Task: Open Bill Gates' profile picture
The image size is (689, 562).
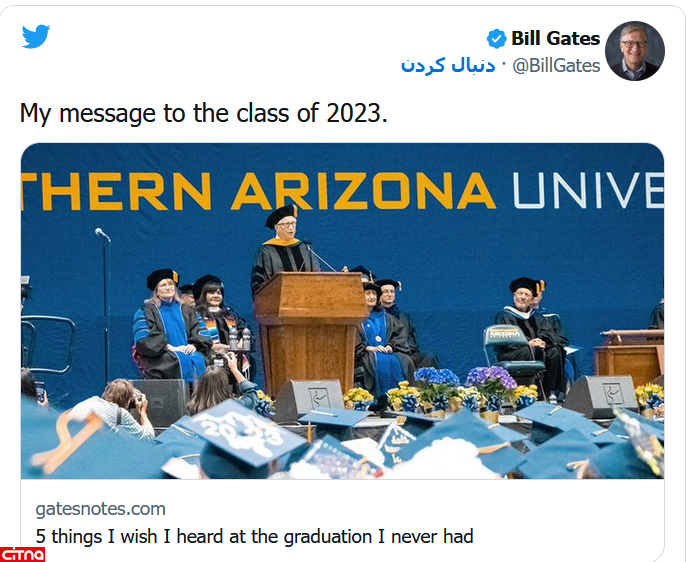Action: (634, 50)
